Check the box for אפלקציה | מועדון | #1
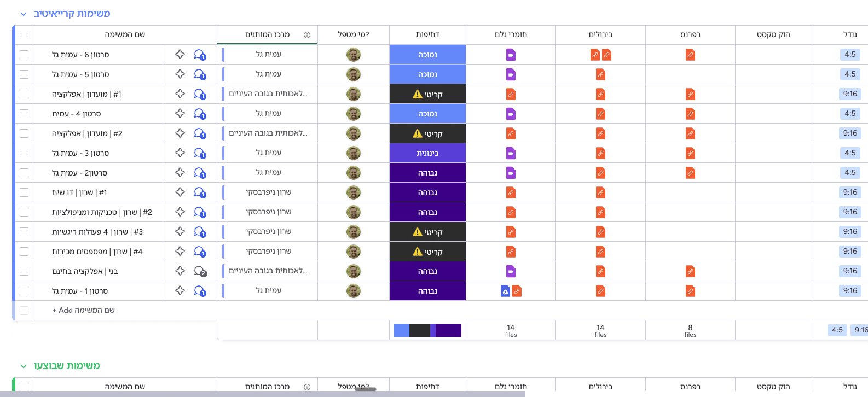 24,94
